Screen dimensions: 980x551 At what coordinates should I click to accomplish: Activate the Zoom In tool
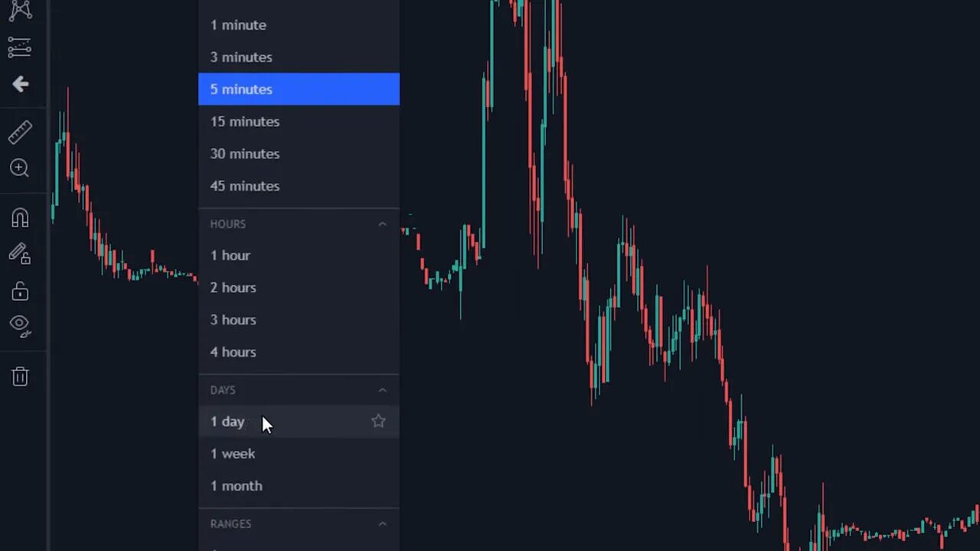pyautogui.click(x=20, y=168)
